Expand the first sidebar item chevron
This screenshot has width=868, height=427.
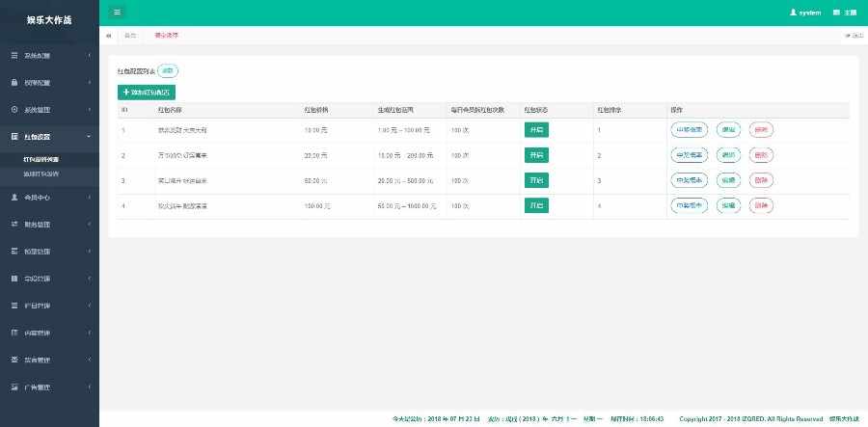pyautogui.click(x=89, y=56)
